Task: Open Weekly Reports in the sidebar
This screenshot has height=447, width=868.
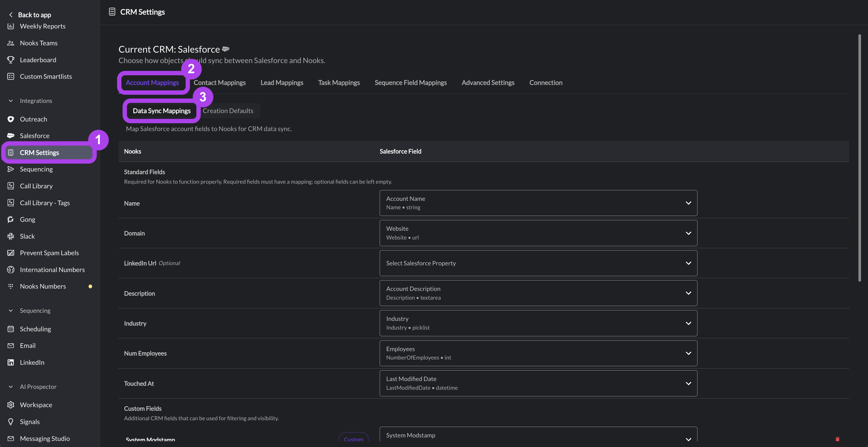Action: 43,26
